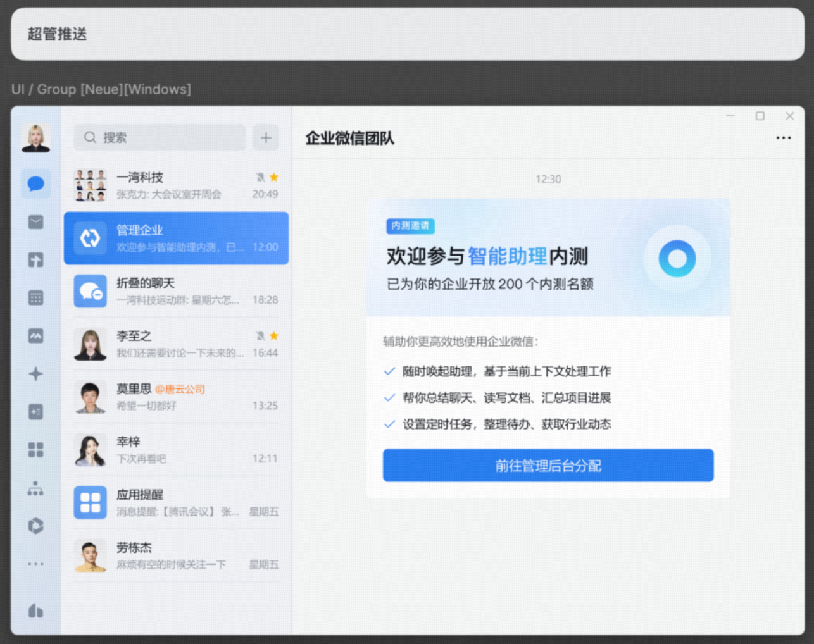
Task: Maximize the WeCom window
Action: click(x=760, y=116)
